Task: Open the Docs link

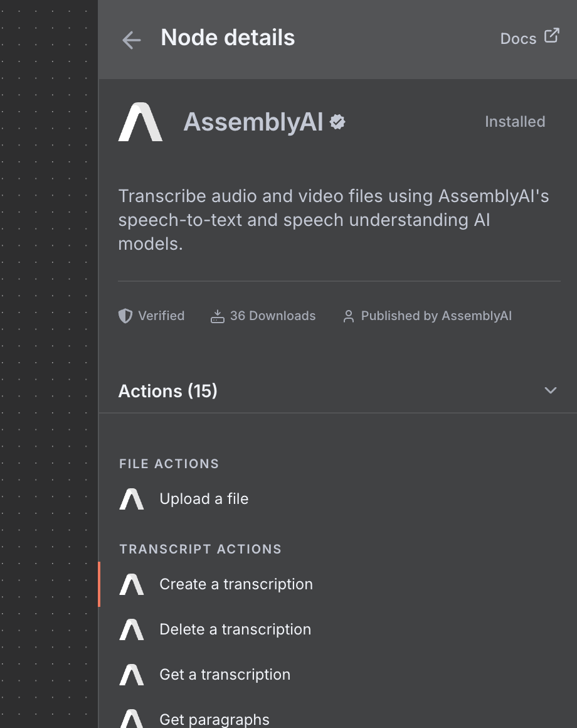Action: (x=518, y=39)
